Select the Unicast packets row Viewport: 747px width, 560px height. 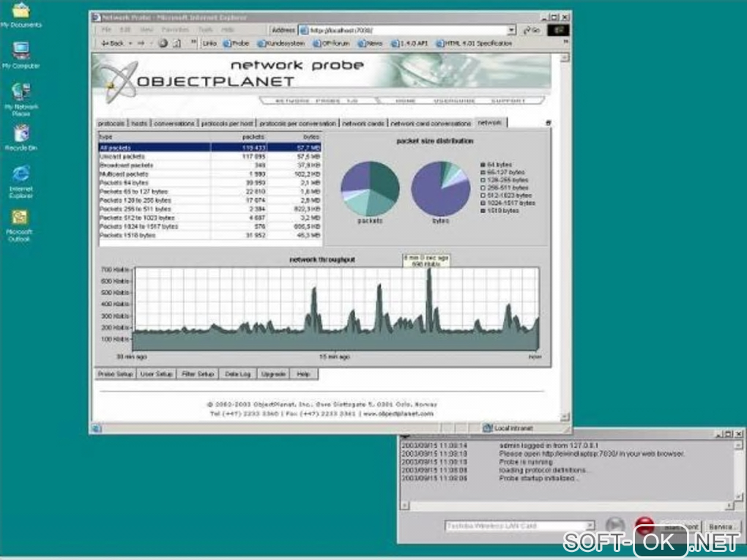[209, 156]
